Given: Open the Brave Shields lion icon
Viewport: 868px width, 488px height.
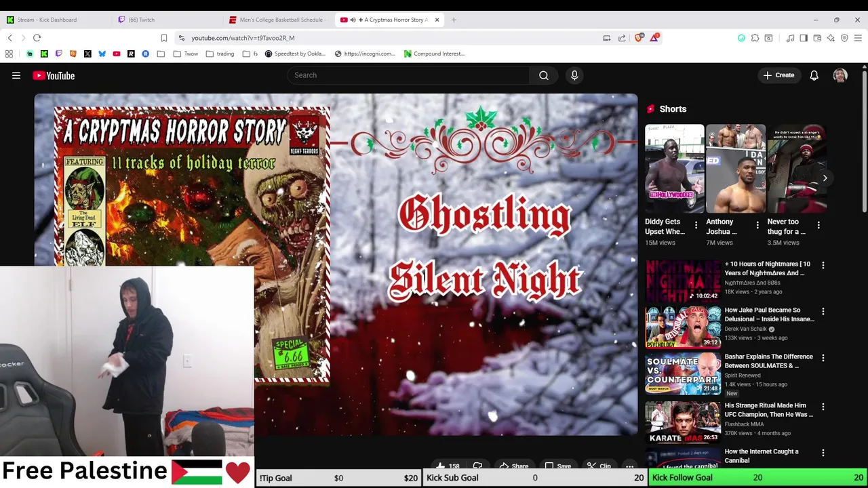Looking at the screenshot, I should click(x=638, y=38).
